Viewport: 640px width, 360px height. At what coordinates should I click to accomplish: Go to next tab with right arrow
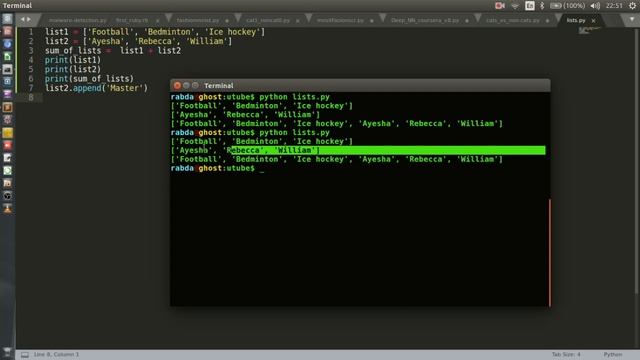click(29, 19)
